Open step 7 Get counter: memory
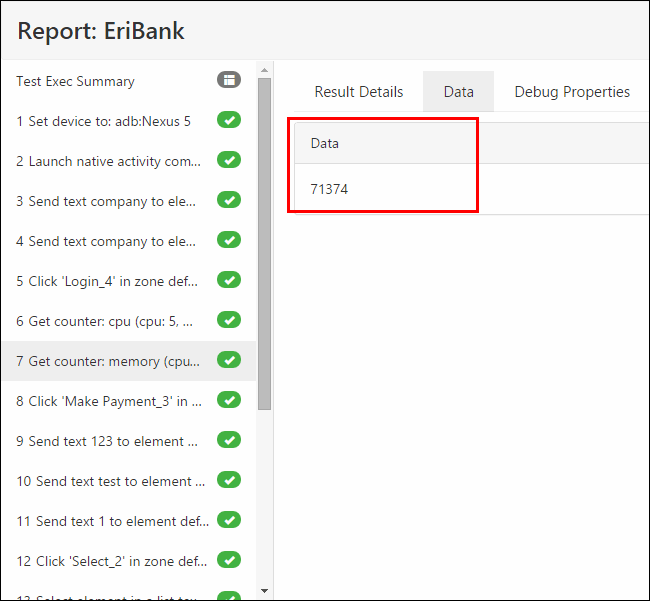The image size is (650, 601). click(x=108, y=361)
